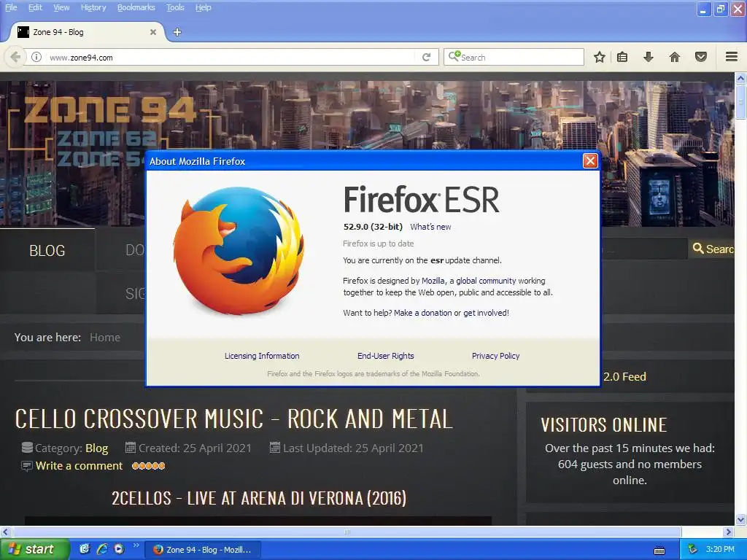Viewport: 747px width, 560px height.
Task: Click the browser Search box
Action: point(514,57)
